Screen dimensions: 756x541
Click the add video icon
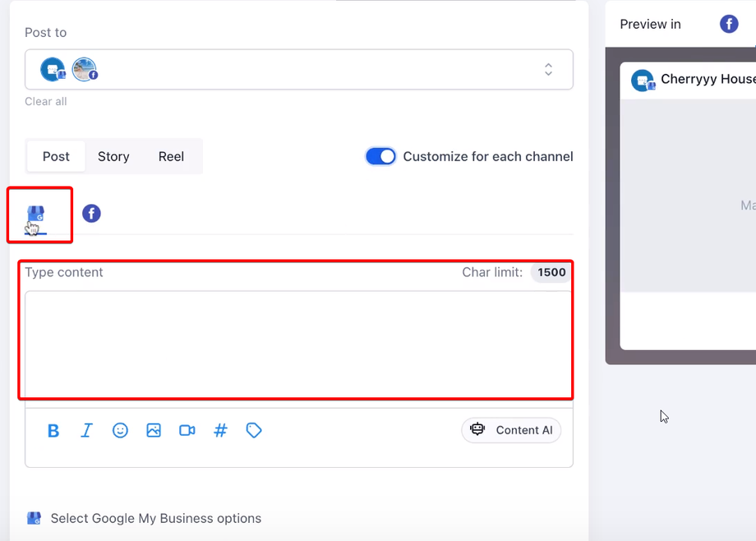click(187, 431)
